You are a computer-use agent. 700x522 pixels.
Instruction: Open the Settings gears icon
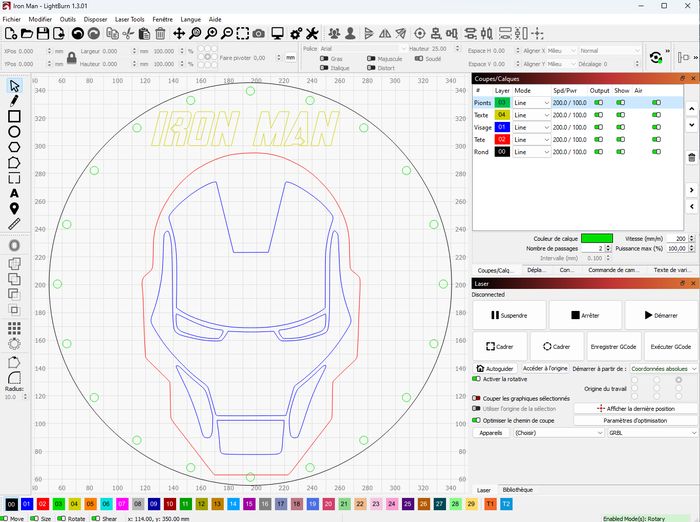(x=296, y=33)
